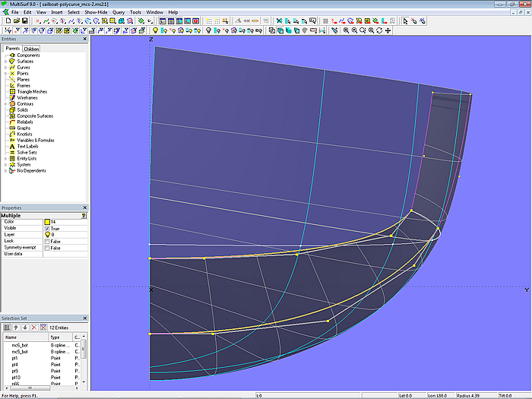532x399 pixels.
Task: Open the Show-Hide menu
Action: pyautogui.click(x=96, y=12)
